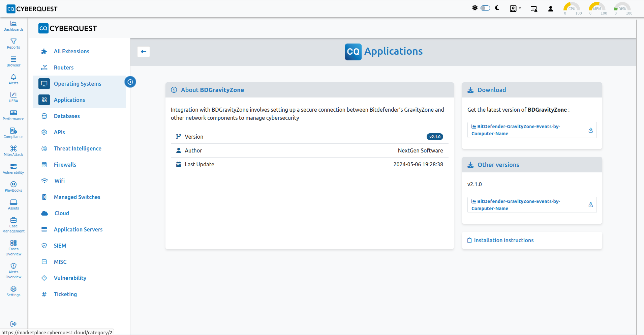644x335 pixels.
Task: Open the MitreAttack section
Action: click(x=13, y=151)
